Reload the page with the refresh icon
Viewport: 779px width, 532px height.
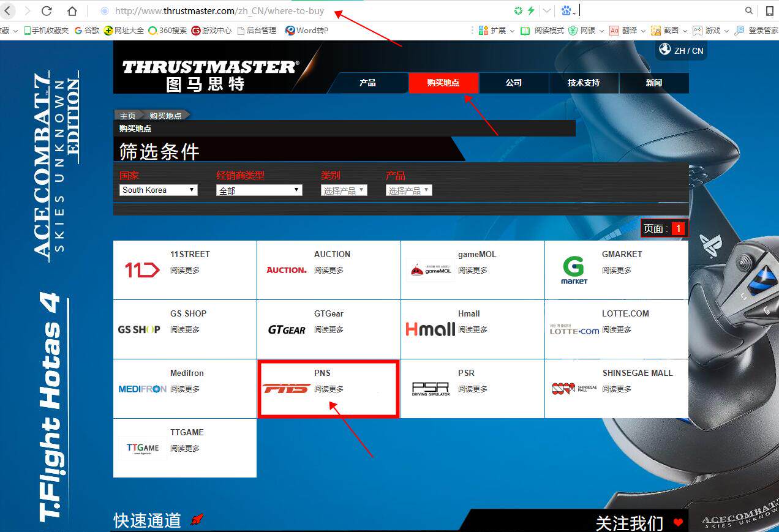pos(47,10)
